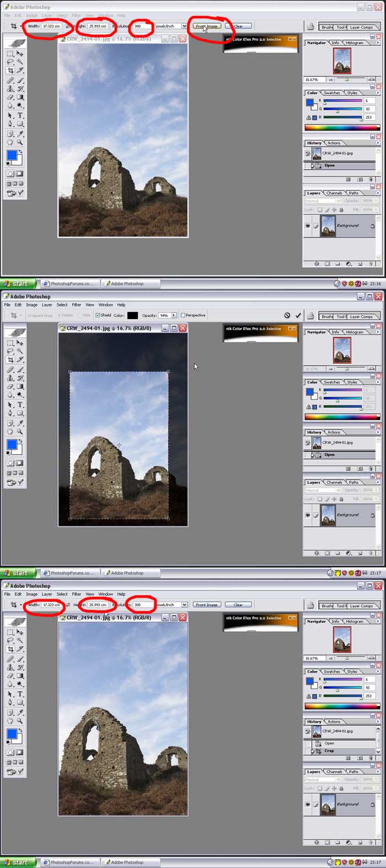The height and width of the screenshot is (868, 386).
Task: Switch to the Channels tab in bottom screenshot
Action: 334,772
